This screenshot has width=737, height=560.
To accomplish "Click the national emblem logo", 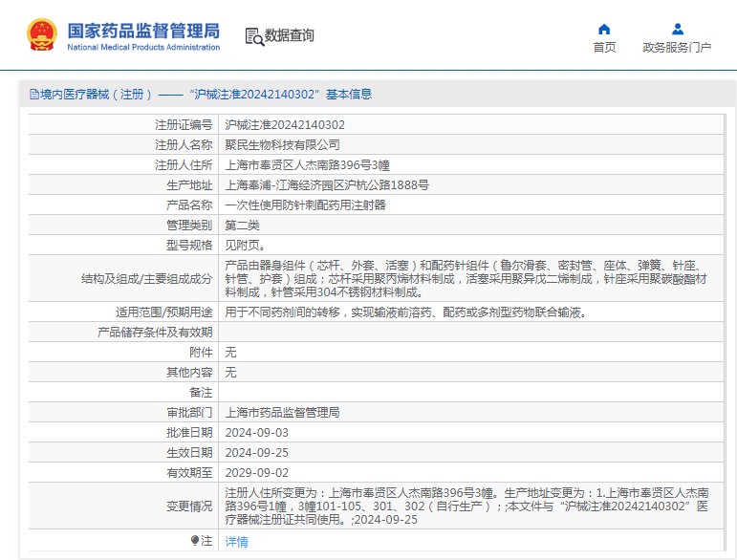I will click(41, 34).
